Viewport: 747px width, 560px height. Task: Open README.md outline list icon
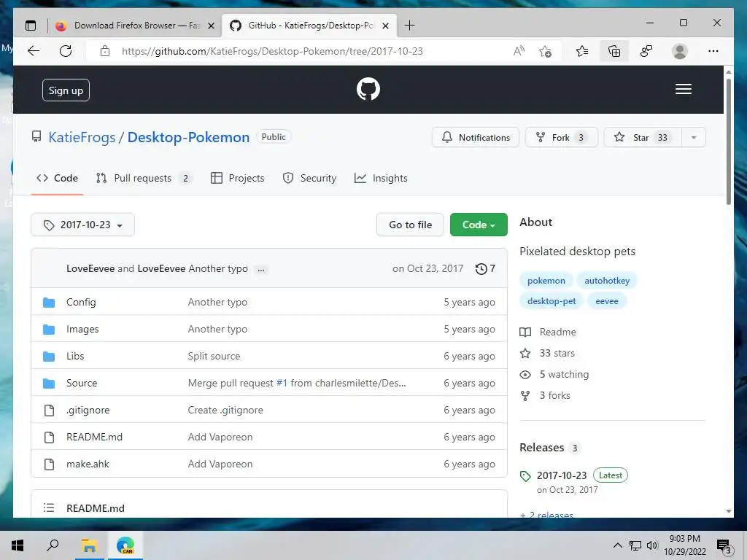pyautogui.click(x=49, y=507)
